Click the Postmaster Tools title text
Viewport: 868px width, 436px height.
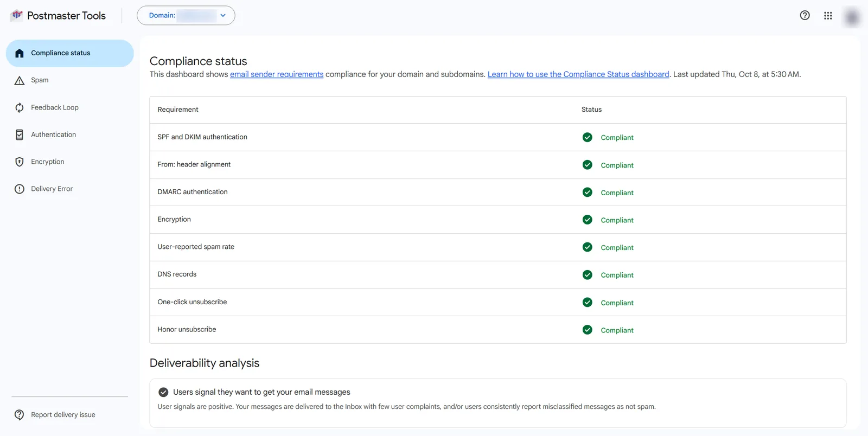67,16
